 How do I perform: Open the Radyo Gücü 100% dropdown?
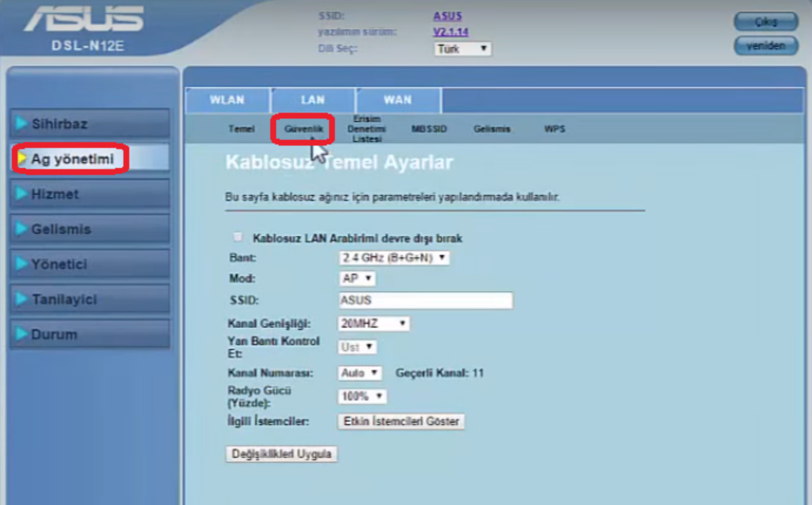[x=363, y=397]
